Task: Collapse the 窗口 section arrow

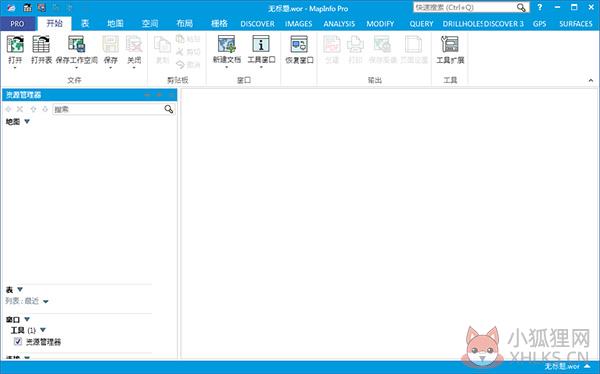Action: click(x=27, y=319)
